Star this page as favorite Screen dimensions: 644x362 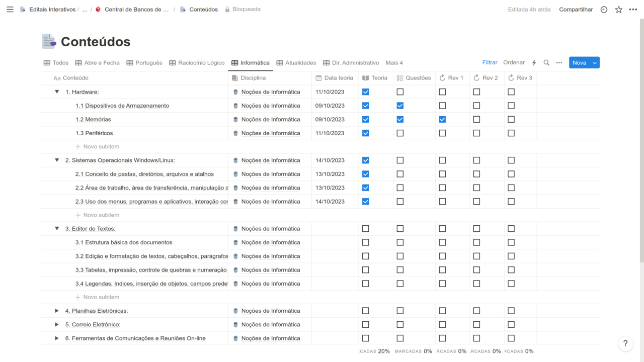pos(619,10)
